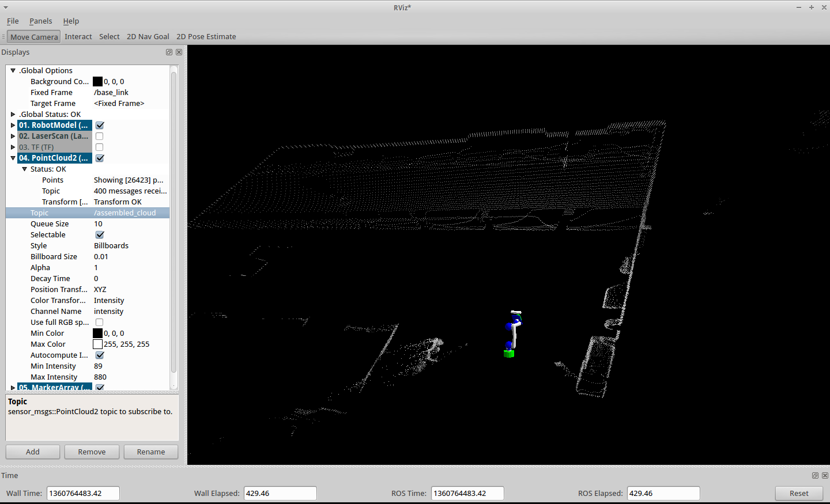Open the Panels menu
The height and width of the screenshot is (504, 830).
coord(41,21)
